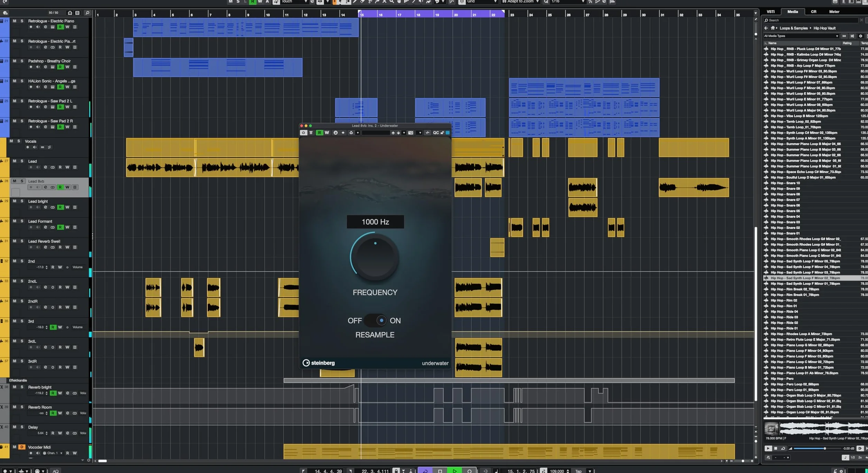Image resolution: width=868 pixels, height=473 pixels.
Task: Activate the transport cycle loop button
Action: point(425,471)
